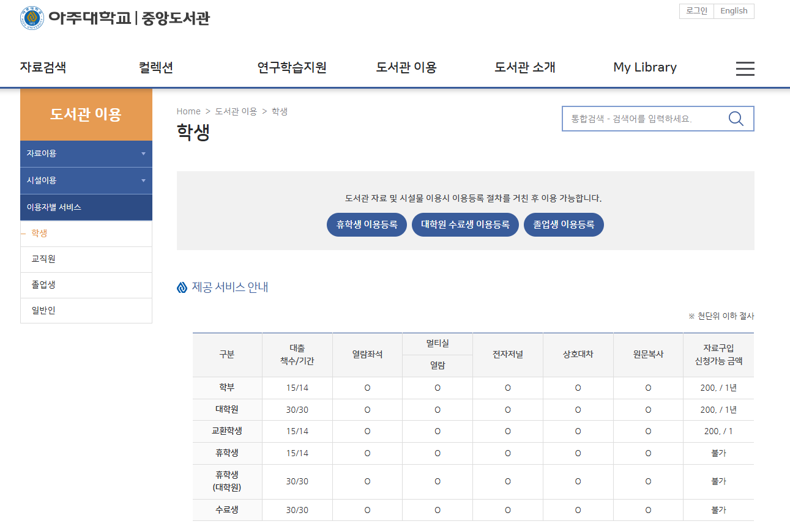Open the 연구학습지원 main menu

click(292, 67)
